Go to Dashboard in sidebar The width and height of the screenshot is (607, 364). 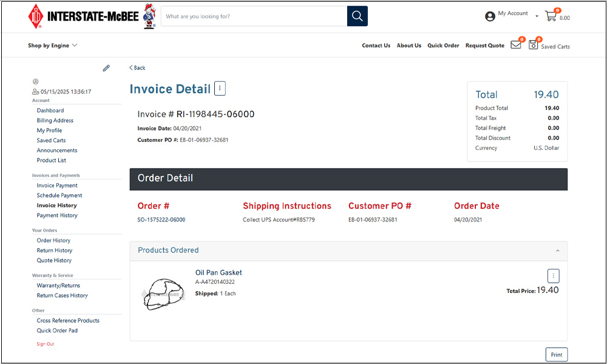50,110
